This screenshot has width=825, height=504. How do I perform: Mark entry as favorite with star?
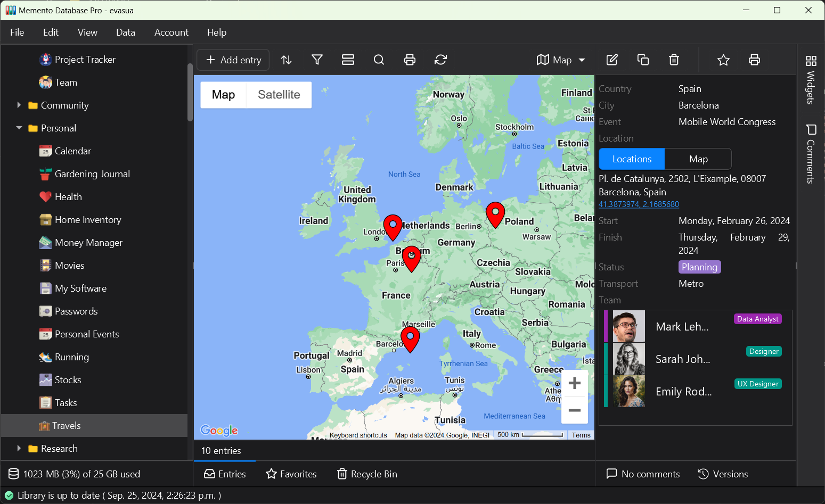pyautogui.click(x=723, y=60)
